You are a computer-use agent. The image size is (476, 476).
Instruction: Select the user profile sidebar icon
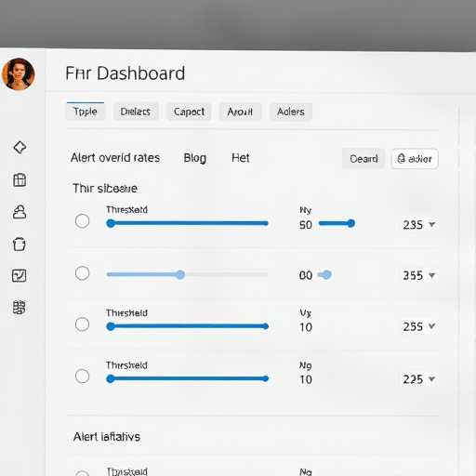click(x=20, y=212)
